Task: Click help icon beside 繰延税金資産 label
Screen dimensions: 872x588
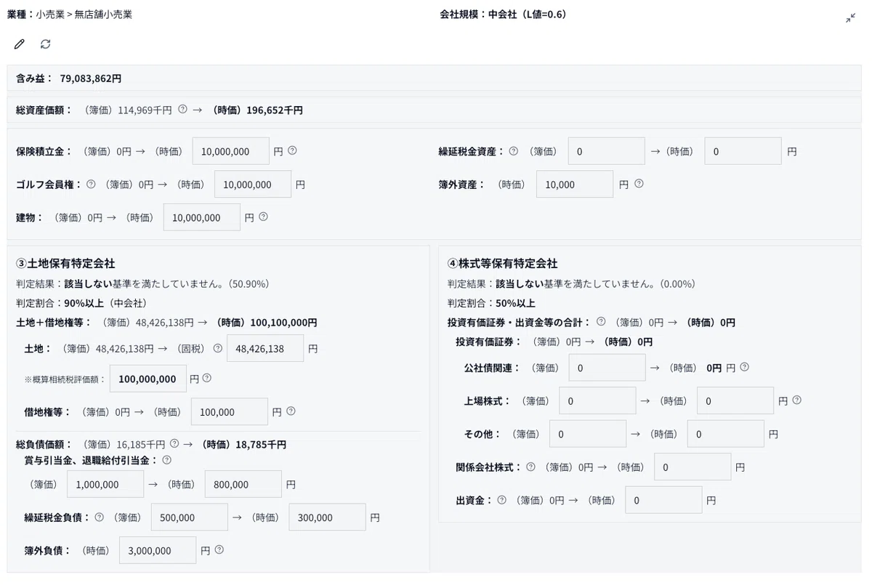Action: [x=513, y=151]
